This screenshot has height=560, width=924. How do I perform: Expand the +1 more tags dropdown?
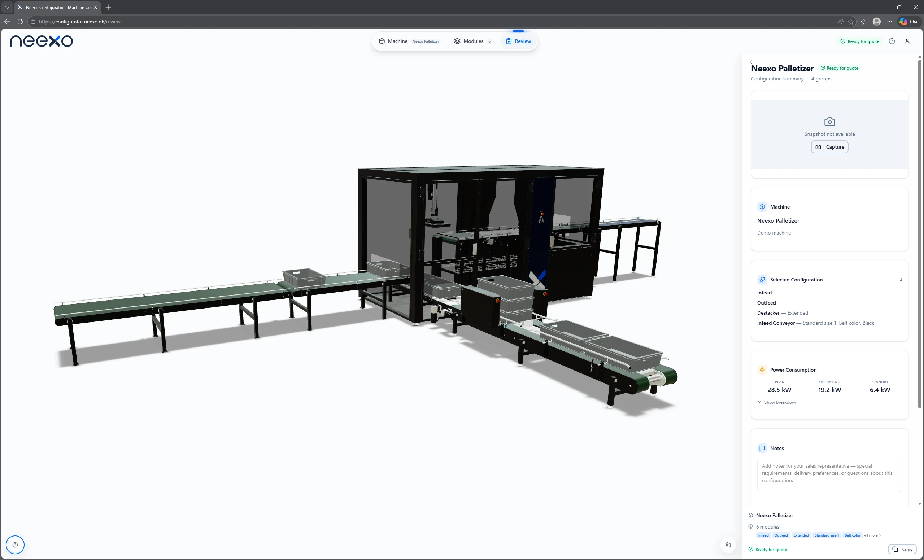(x=873, y=535)
